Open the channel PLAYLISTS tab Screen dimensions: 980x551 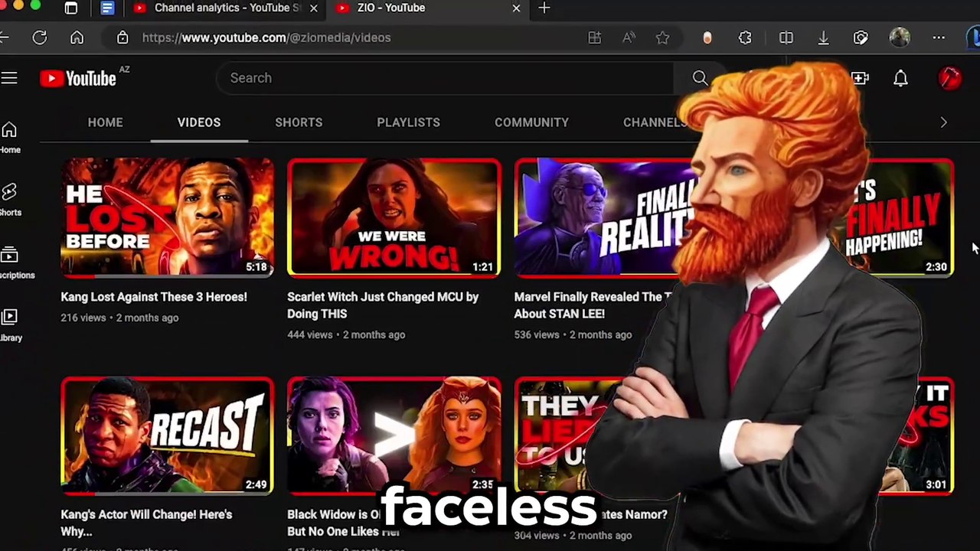(408, 122)
